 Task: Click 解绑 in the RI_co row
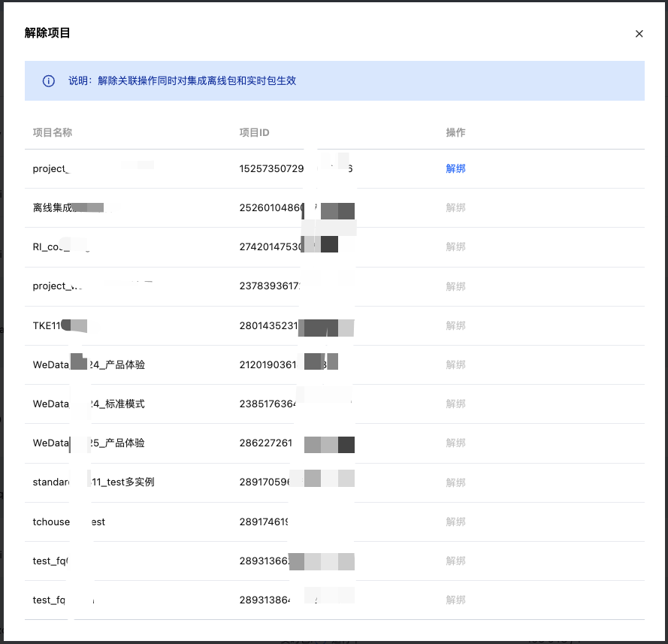coord(455,247)
